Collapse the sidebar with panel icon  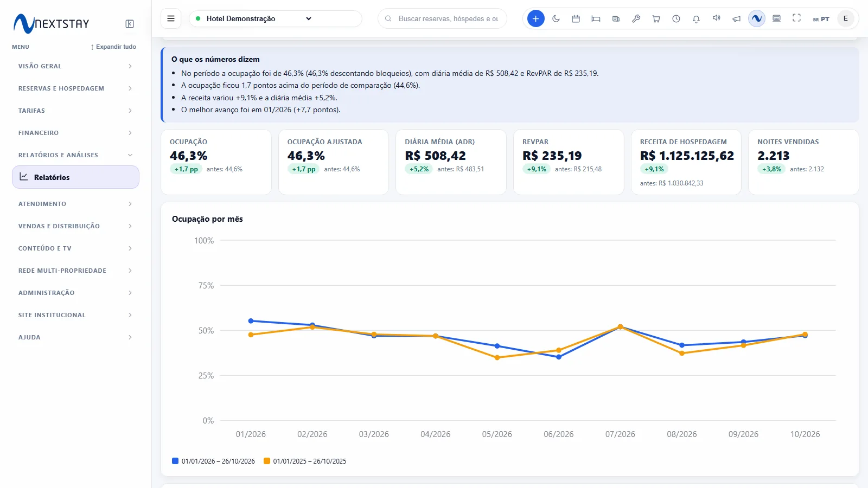click(130, 24)
